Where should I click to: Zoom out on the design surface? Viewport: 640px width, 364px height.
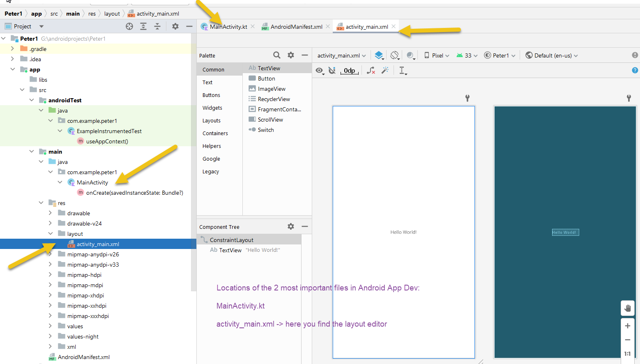627,340
